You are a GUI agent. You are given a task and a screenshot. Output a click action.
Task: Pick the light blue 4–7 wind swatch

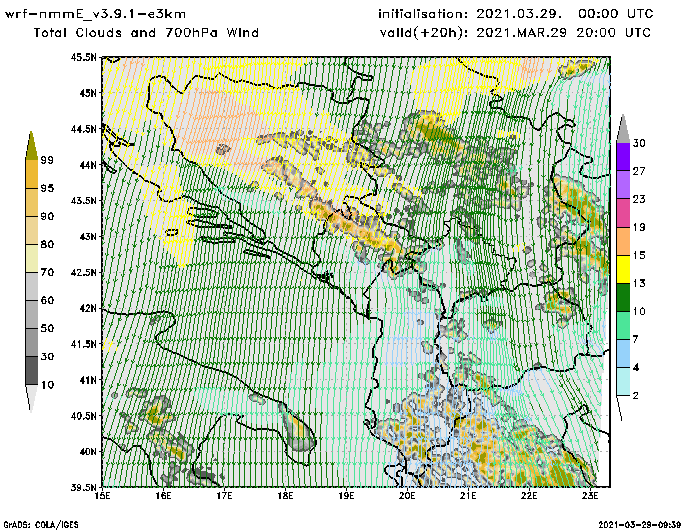(623, 354)
